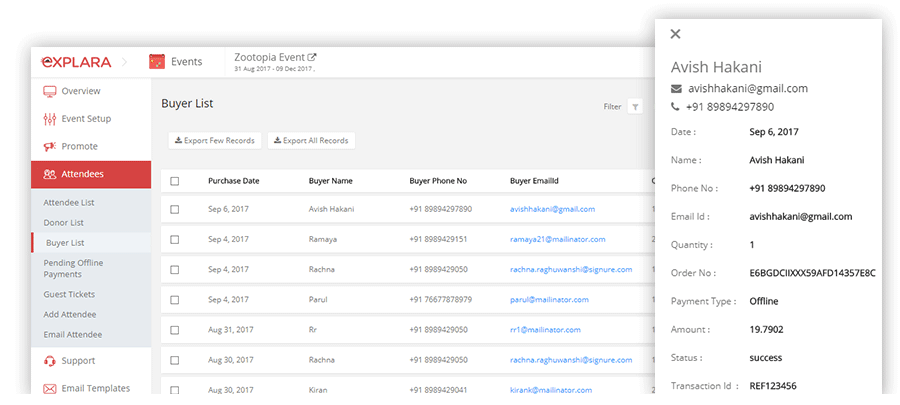The image size is (900, 405).
Task: Click the Attendees people icon
Action: (x=50, y=174)
